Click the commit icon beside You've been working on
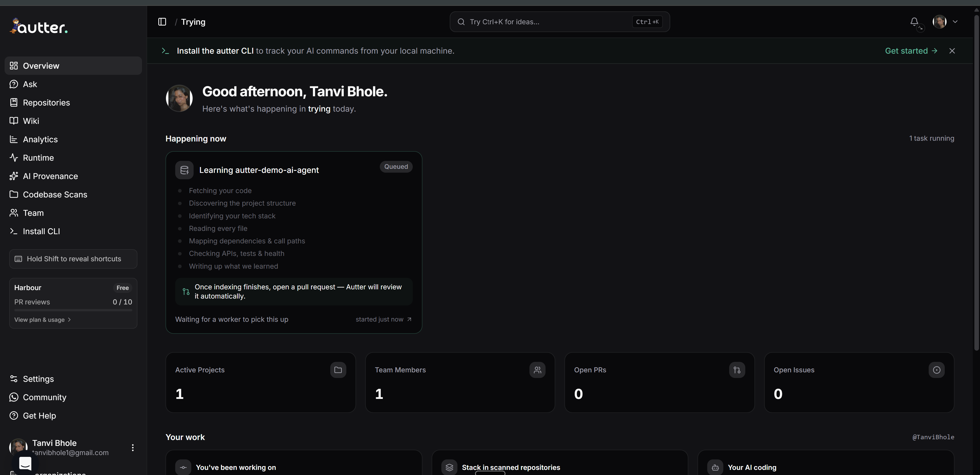Screen dimensions: 980x475 (183, 467)
